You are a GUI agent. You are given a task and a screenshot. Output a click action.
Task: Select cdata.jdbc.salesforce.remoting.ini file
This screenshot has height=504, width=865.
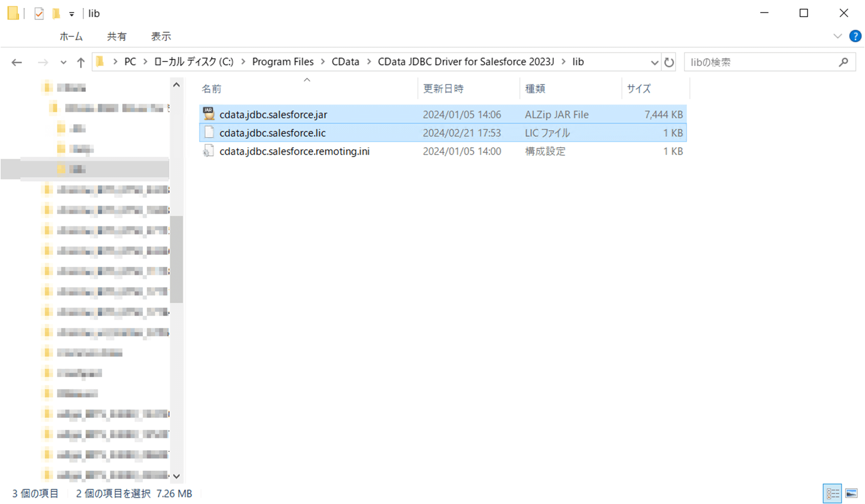point(294,151)
